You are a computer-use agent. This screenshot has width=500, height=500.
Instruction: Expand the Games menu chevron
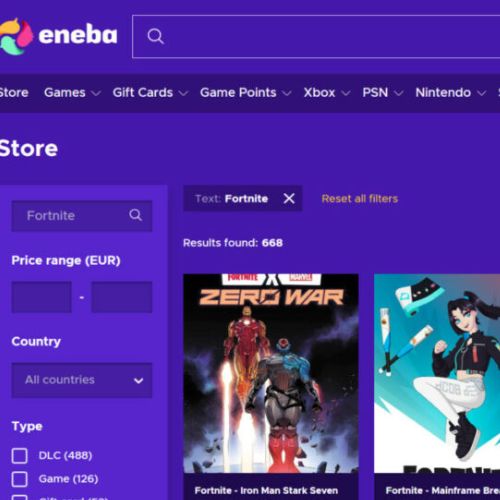pyautogui.click(x=96, y=93)
